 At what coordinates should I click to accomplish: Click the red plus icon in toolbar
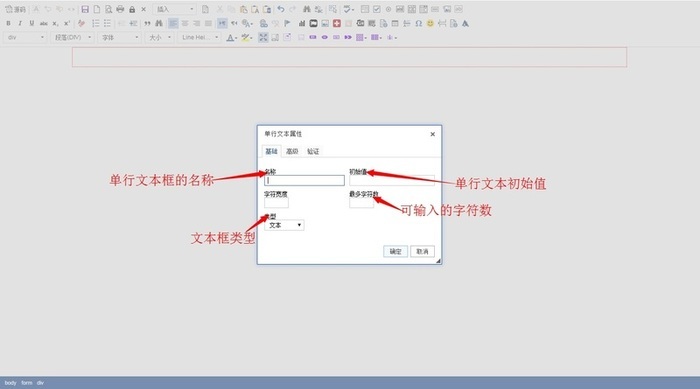[x=337, y=23]
